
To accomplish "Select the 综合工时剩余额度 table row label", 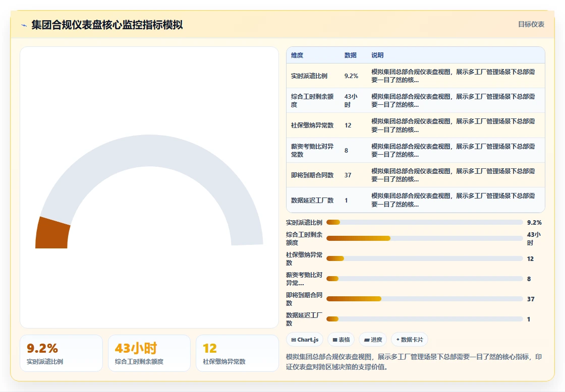I will (x=312, y=100).
